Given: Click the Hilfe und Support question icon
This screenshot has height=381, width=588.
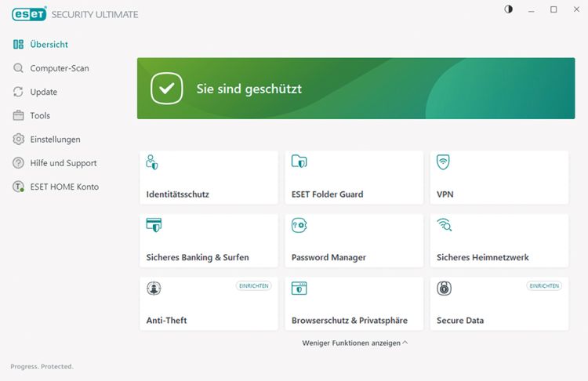Looking at the screenshot, I should point(18,163).
